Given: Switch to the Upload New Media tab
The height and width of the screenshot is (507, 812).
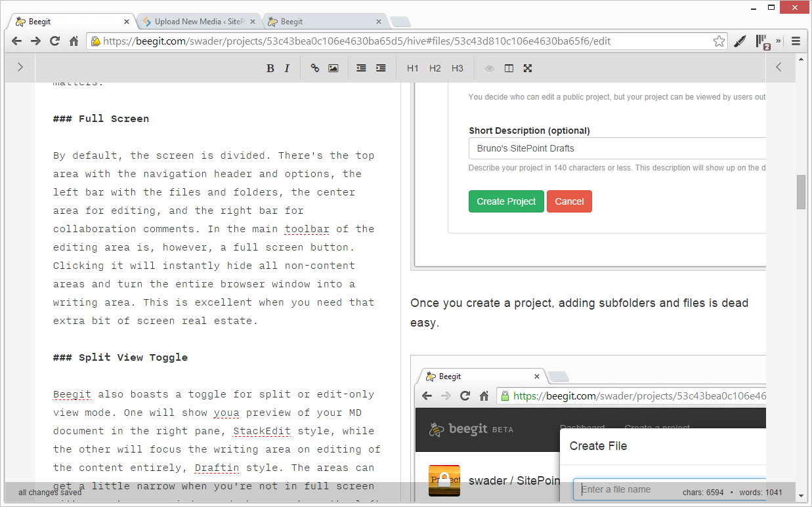Looking at the screenshot, I should (x=197, y=22).
